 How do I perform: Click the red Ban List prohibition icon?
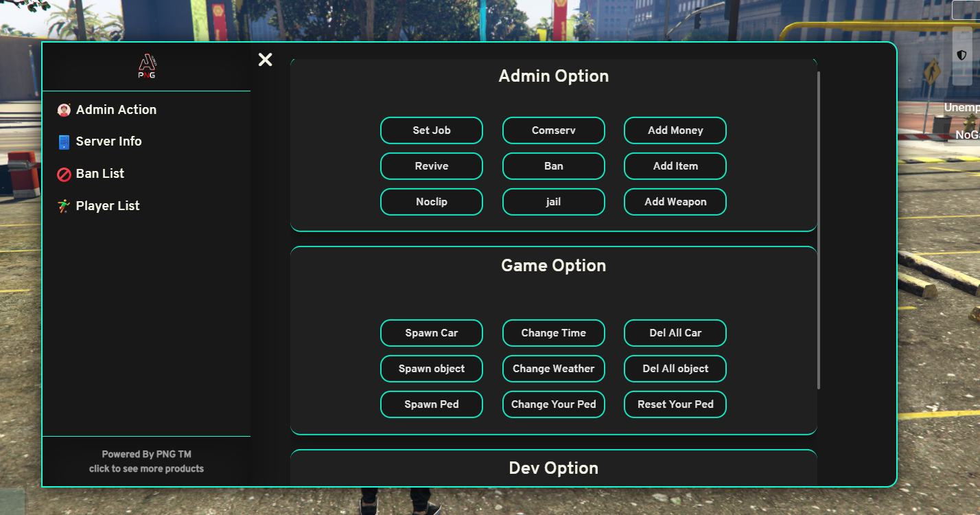[64, 174]
